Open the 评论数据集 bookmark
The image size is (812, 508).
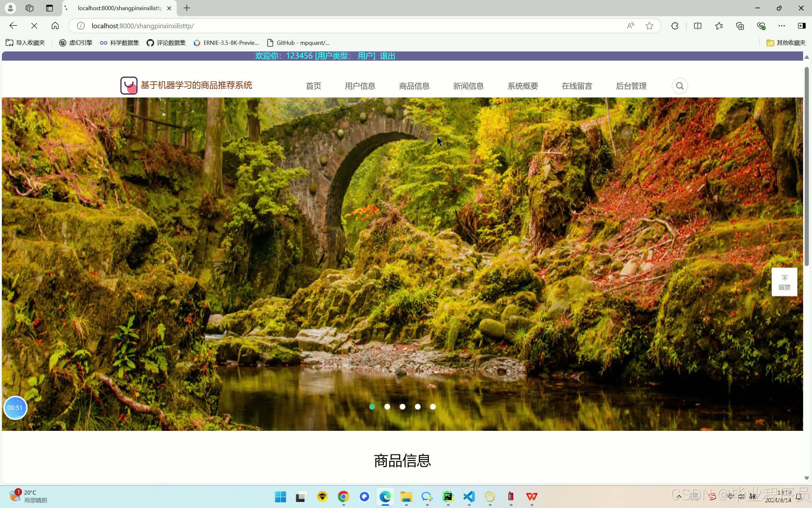click(x=166, y=43)
